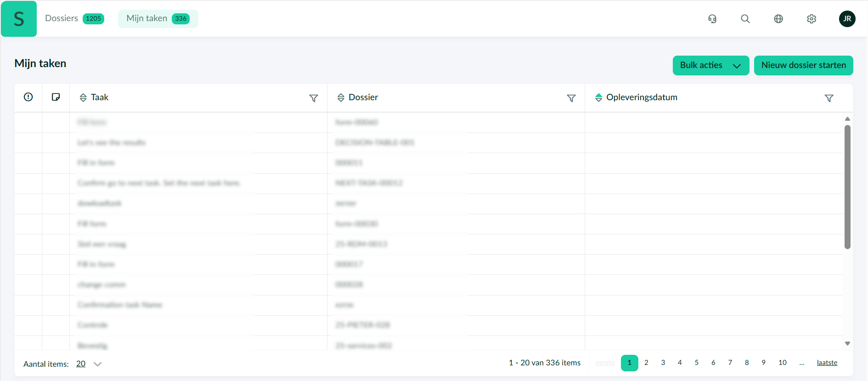
Task: Click the note column header icon
Action: tap(56, 97)
